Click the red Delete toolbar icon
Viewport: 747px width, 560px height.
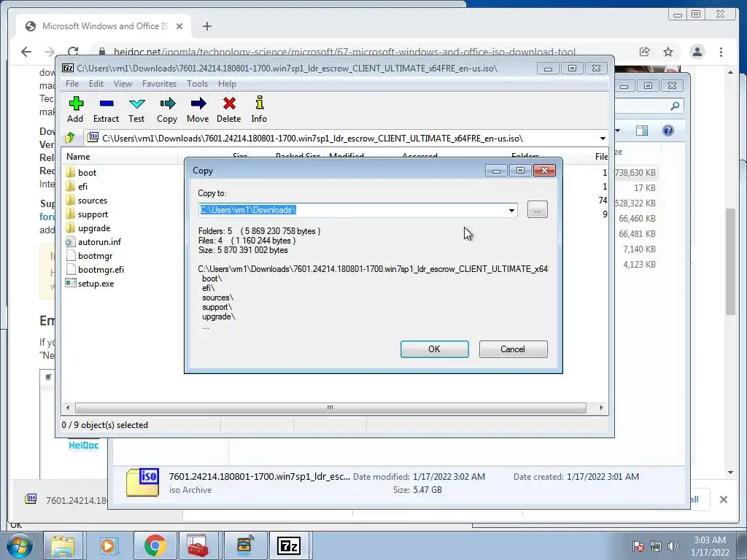tap(229, 104)
